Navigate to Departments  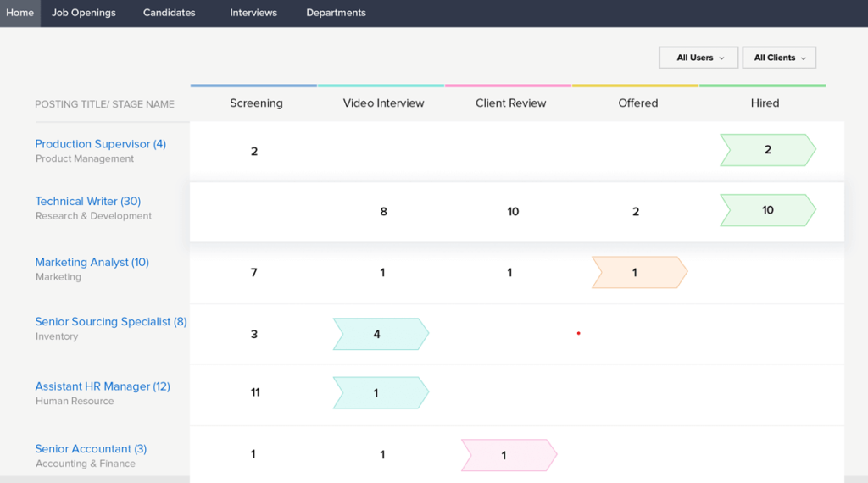pos(336,13)
